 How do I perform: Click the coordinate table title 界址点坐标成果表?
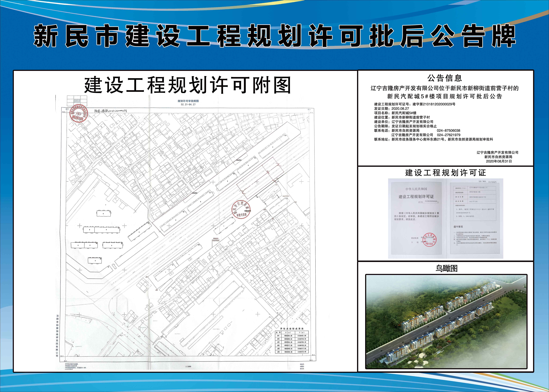pos(292,329)
